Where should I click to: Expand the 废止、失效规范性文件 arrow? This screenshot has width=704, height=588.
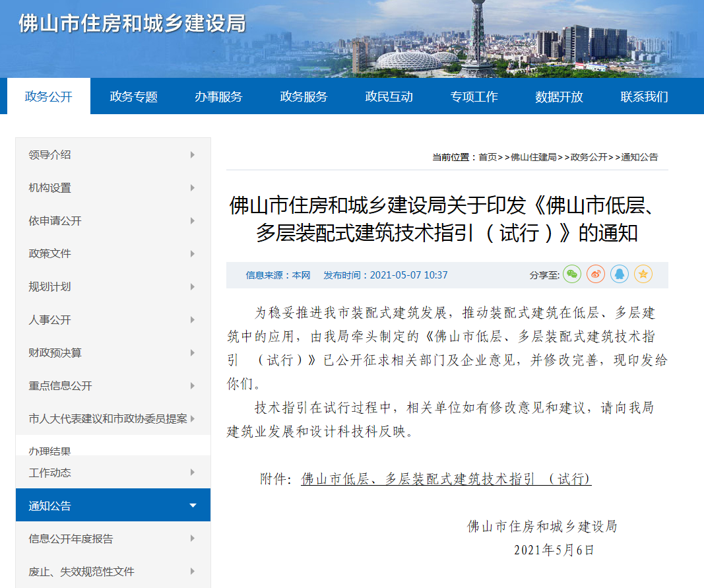[x=193, y=572]
